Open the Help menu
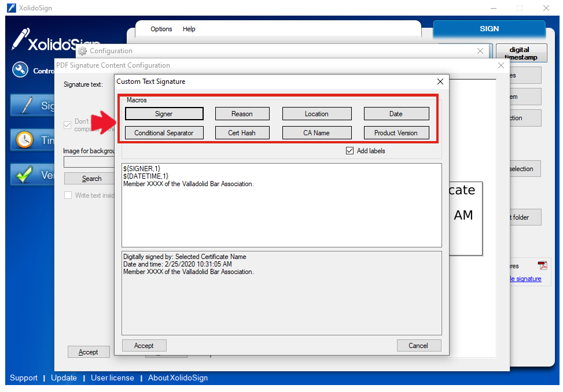Screen dimensions: 563x392 click(x=189, y=29)
